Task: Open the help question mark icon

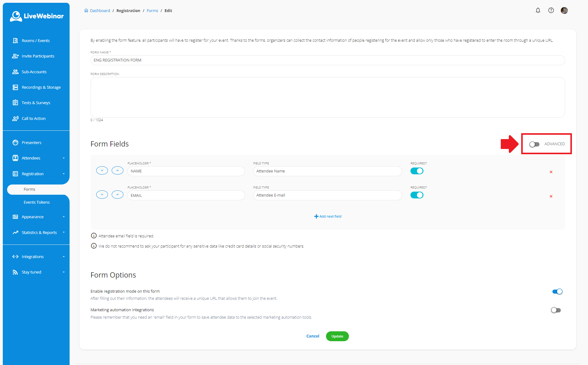Action: point(551,11)
